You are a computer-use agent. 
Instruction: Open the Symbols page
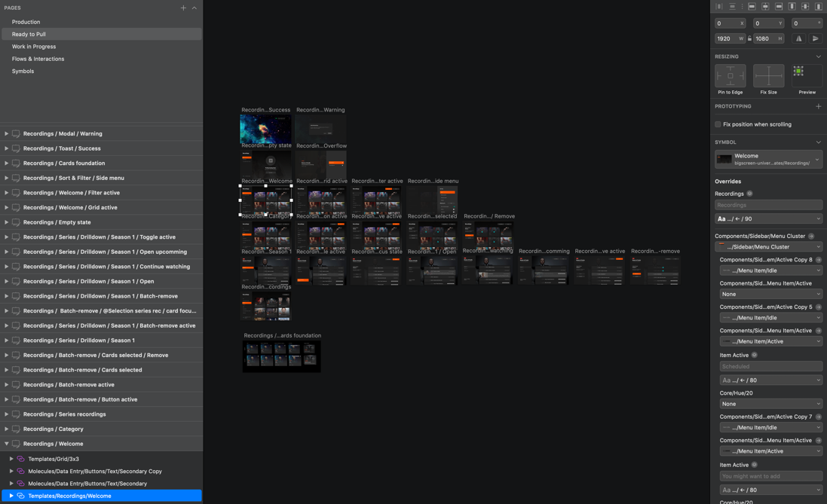(x=23, y=71)
